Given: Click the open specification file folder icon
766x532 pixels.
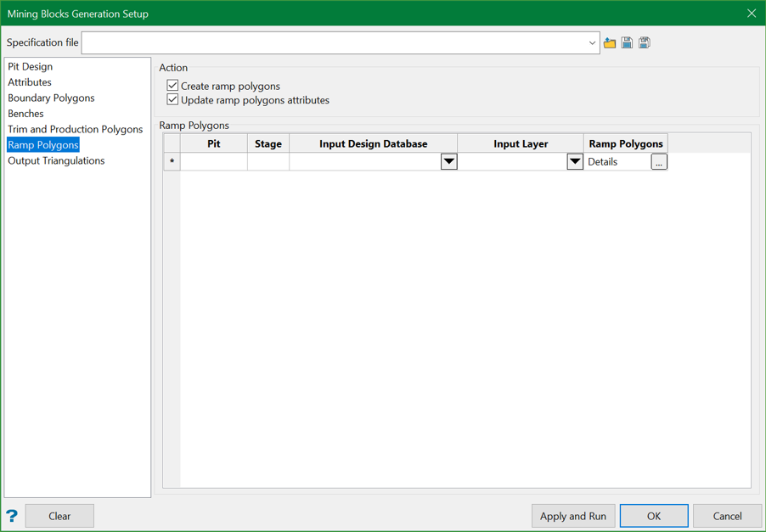Looking at the screenshot, I should pos(610,42).
